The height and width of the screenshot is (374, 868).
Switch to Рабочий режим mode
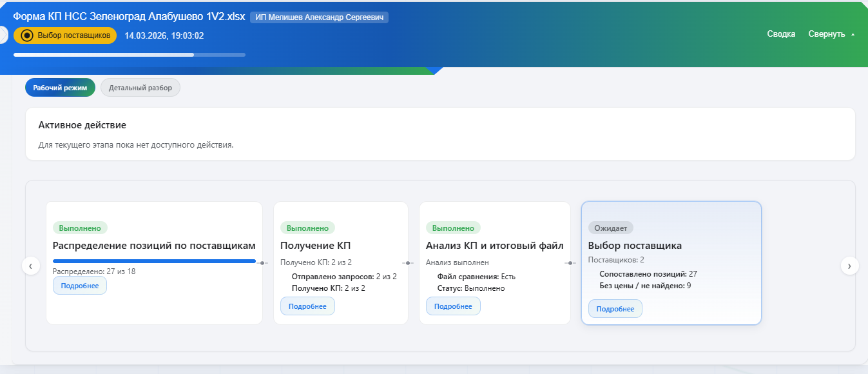[x=61, y=88]
